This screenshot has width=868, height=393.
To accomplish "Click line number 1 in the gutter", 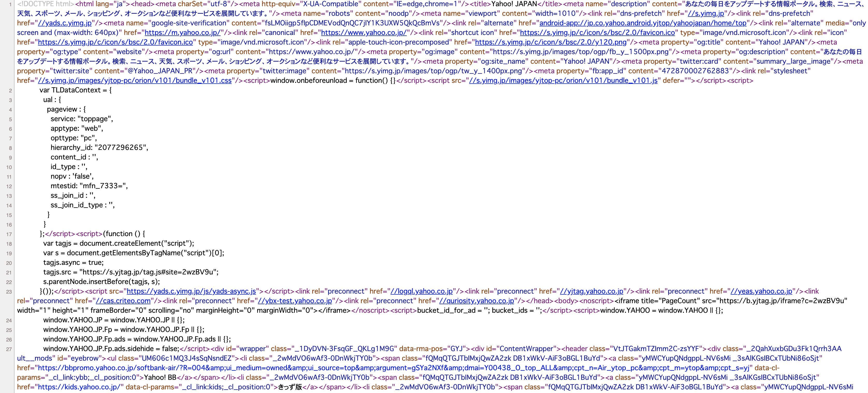I will 10,4.
